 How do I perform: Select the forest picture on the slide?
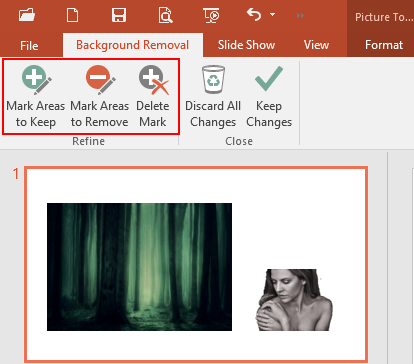pos(139,267)
